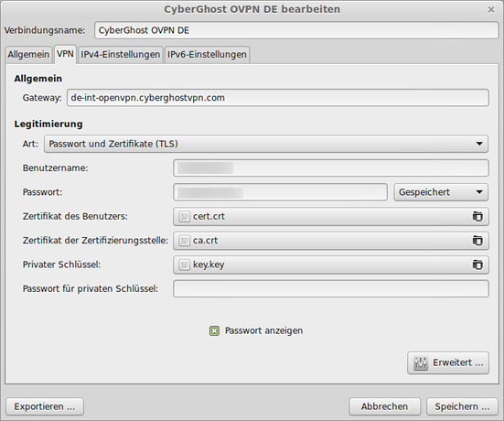504x421 pixels.
Task: Open file browser for user certificate cert.crt
Action: pos(477,217)
